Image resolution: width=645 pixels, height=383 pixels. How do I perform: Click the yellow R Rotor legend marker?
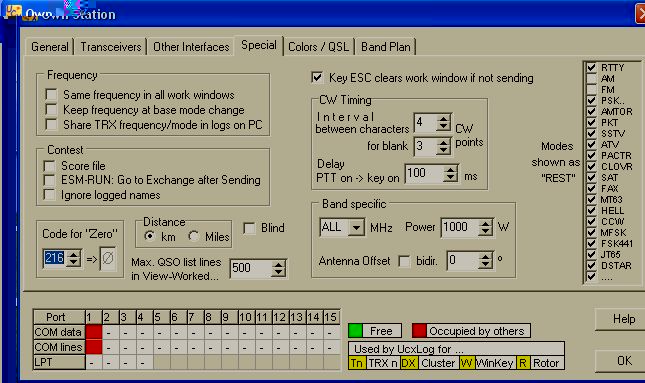[523, 363]
